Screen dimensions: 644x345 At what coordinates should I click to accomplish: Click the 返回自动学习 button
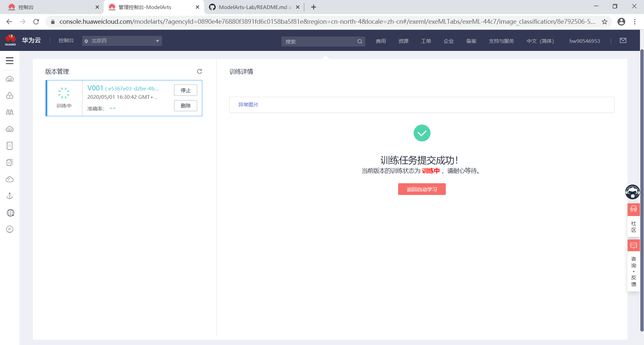[x=422, y=189]
